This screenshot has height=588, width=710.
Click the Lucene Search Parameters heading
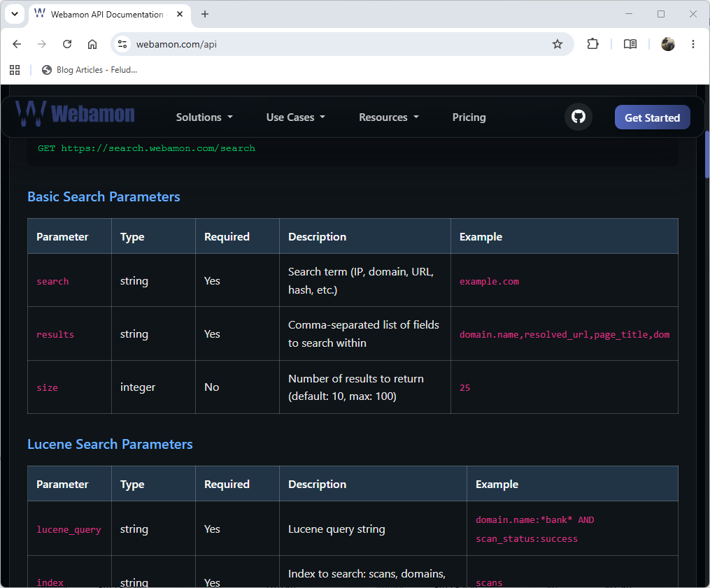tap(110, 445)
